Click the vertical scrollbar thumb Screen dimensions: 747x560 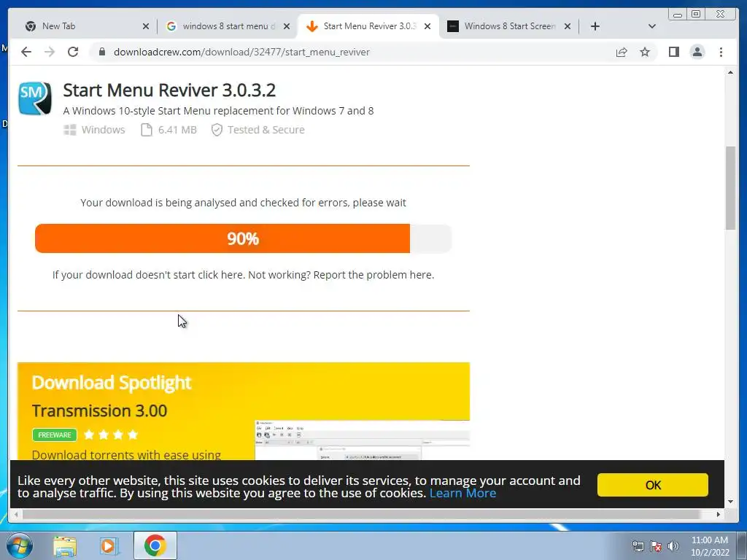730,188
